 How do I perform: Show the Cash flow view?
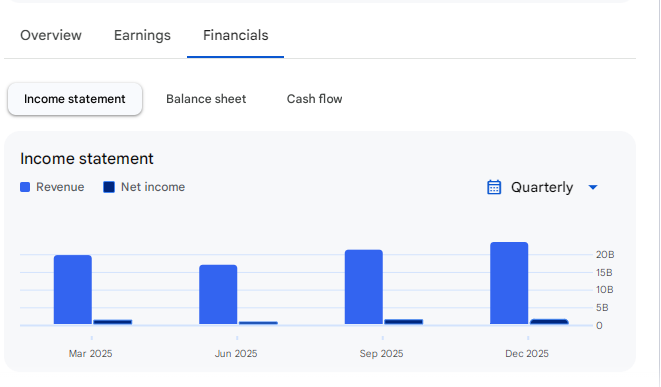[314, 99]
